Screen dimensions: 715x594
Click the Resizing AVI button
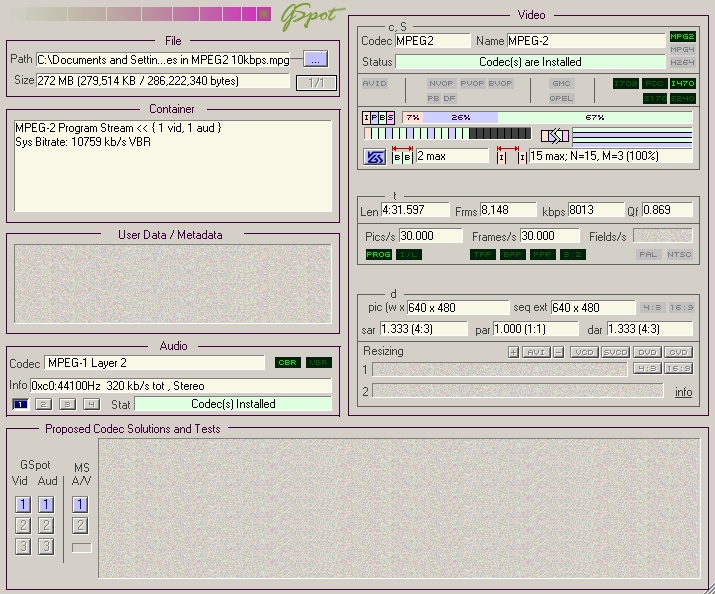tap(536, 352)
